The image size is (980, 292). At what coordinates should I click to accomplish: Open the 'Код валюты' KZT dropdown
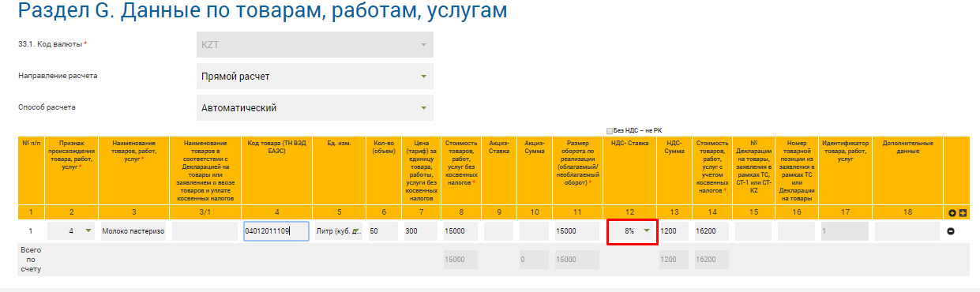[x=314, y=45]
